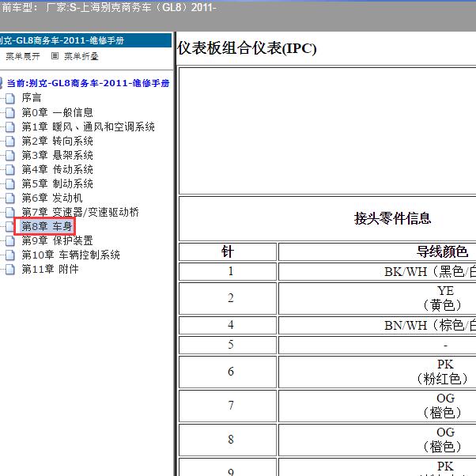The height and width of the screenshot is (476, 476).
Task: Select 第3章 悬架系统 chapter
Action: [57, 155]
